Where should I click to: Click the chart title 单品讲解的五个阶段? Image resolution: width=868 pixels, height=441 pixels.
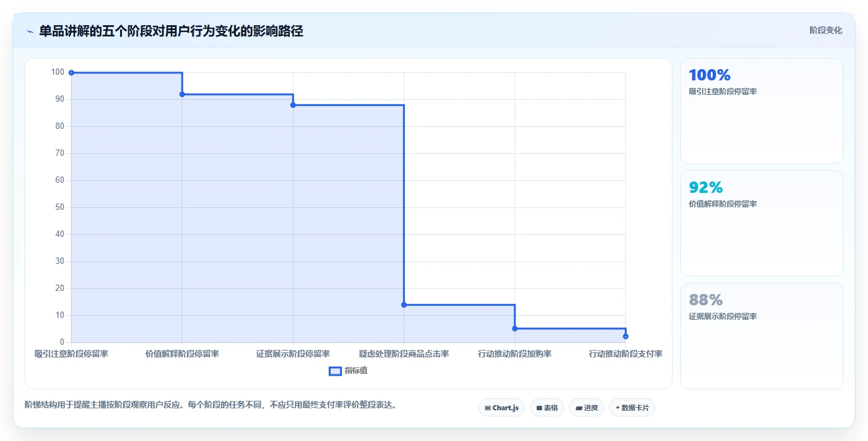coord(171,31)
